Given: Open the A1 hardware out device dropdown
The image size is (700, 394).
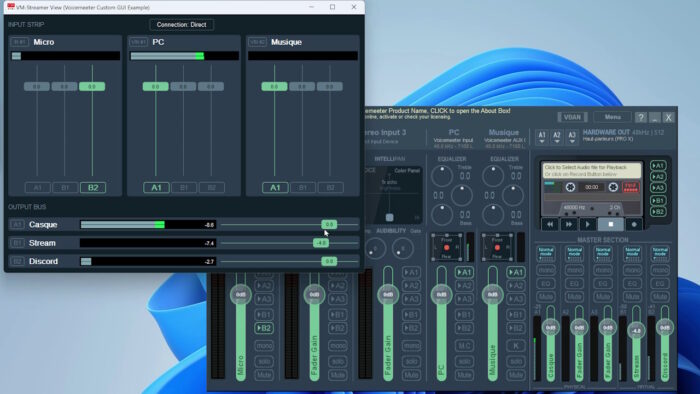Looking at the screenshot, I should pyautogui.click(x=542, y=137).
